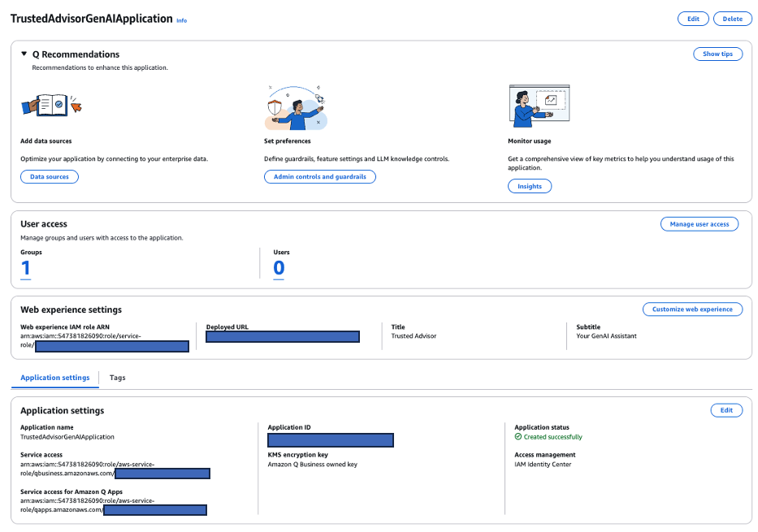Open Admin controls and guardrails

319,177
